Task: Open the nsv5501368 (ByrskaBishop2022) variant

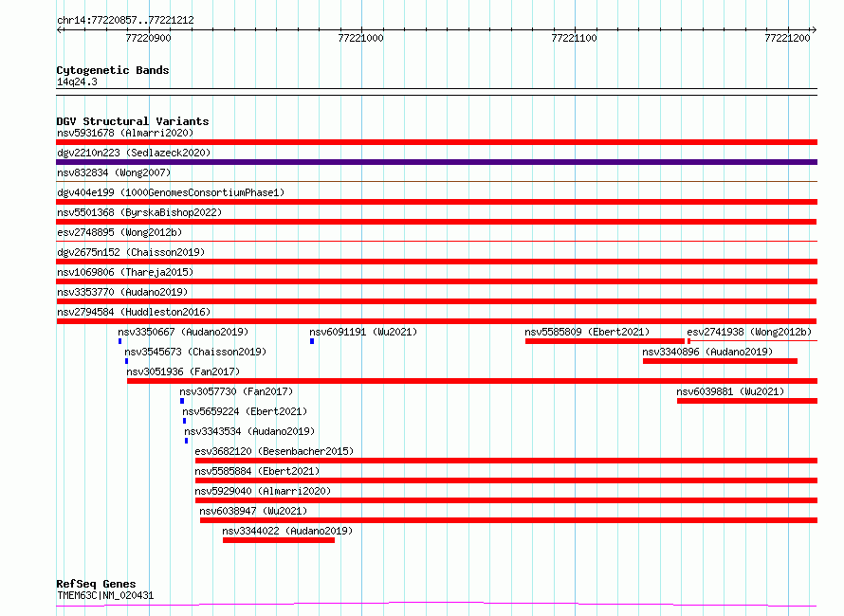Action: [139, 212]
